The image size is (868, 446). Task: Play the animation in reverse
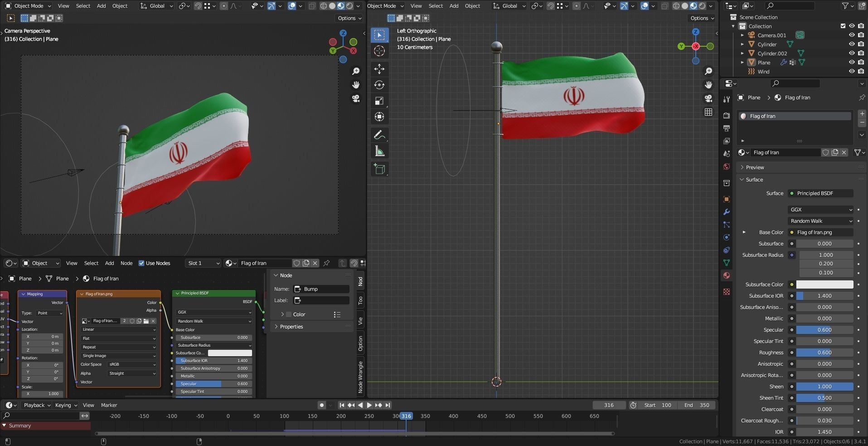pos(360,405)
